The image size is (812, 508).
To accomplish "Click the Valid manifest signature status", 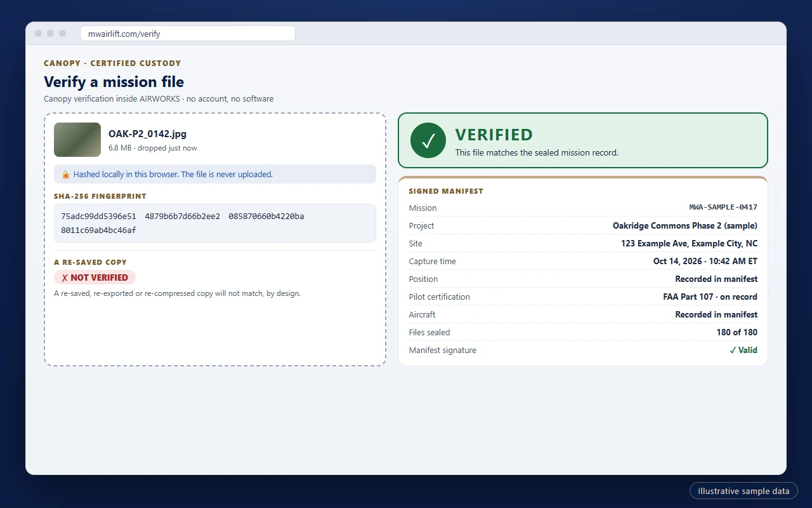I will [x=743, y=350].
